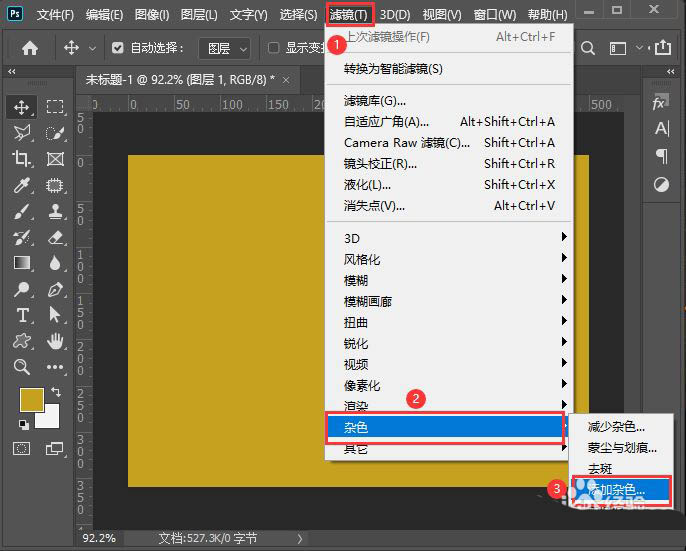Expand the Distort (扭曲) submenu
Screen dimensions: 686x551
point(449,322)
